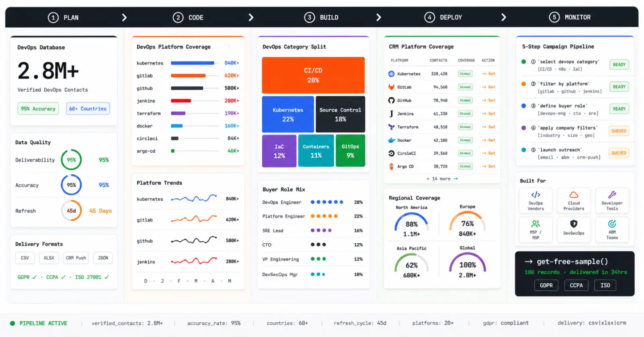Click the chevron arrow after Build

point(379,17)
